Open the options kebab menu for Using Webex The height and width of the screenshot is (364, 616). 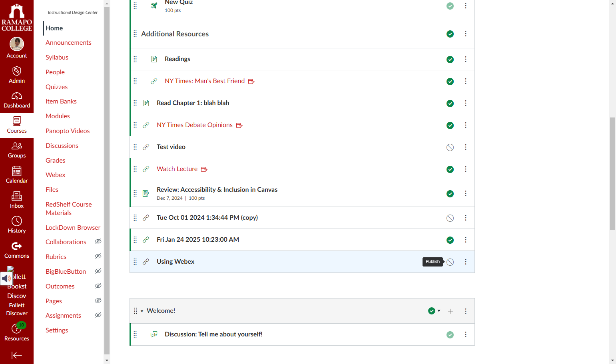(466, 262)
